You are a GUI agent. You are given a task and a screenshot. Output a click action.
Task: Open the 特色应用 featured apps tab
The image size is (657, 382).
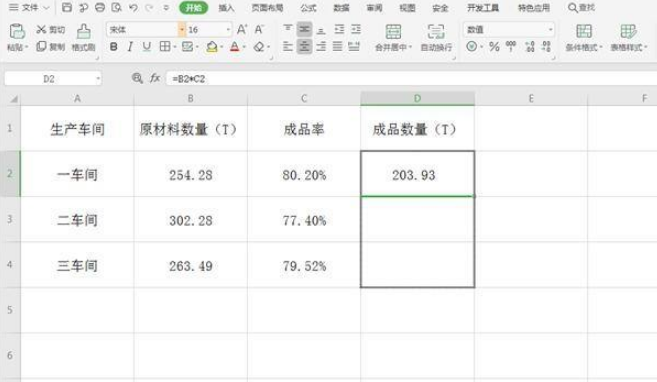coord(534,8)
